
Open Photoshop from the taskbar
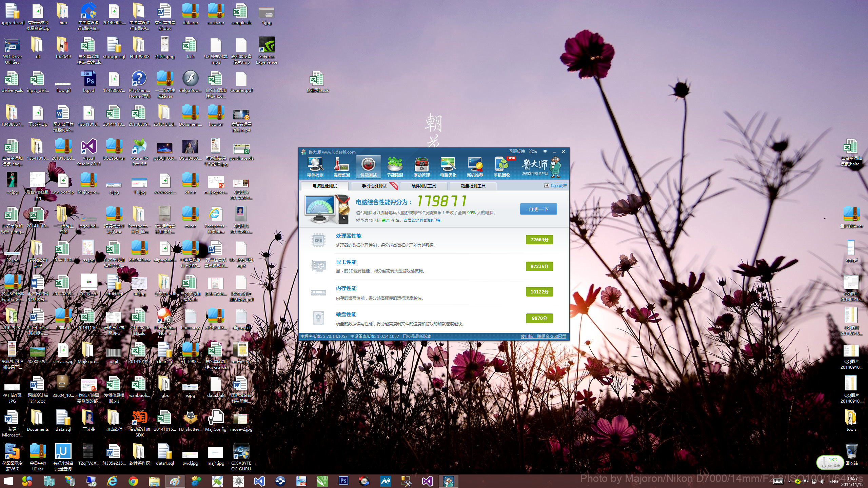(343, 481)
